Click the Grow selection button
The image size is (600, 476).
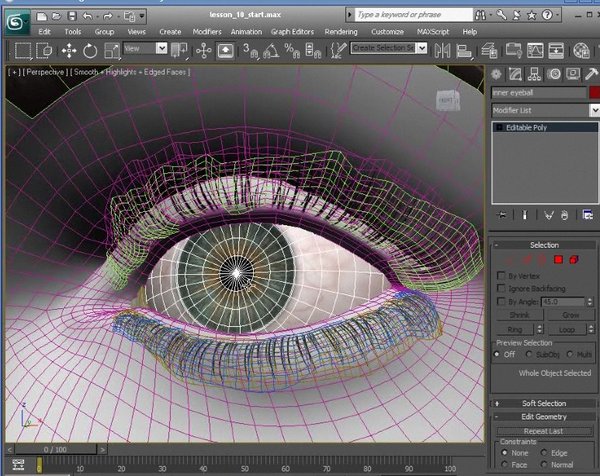[x=570, y=314]
